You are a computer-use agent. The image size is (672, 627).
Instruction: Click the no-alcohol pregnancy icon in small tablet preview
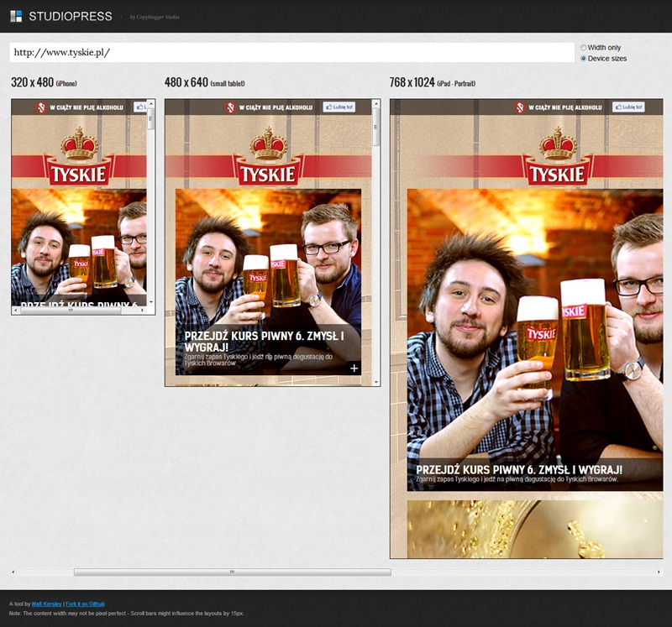230,107
